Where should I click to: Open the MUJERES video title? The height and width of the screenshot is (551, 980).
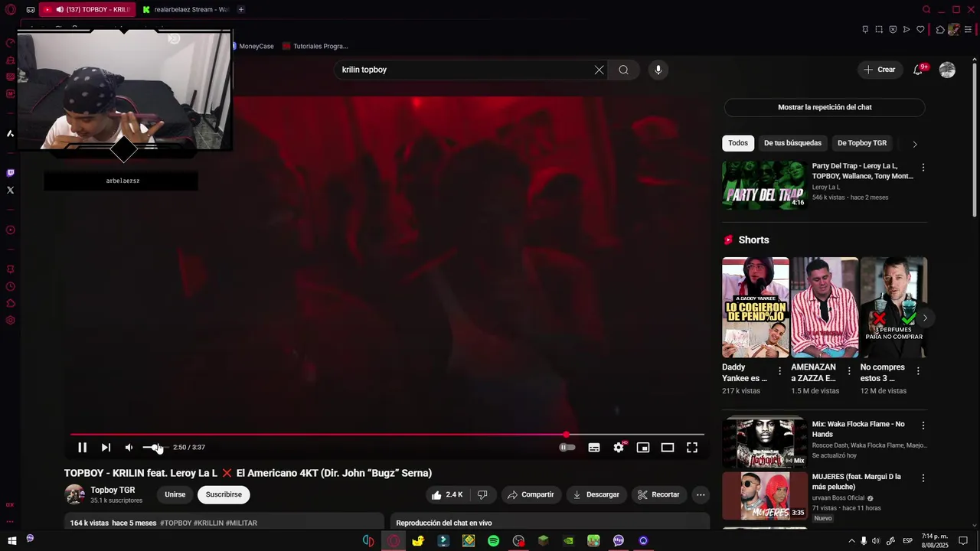pyautogui.click(x=856, y=482)
